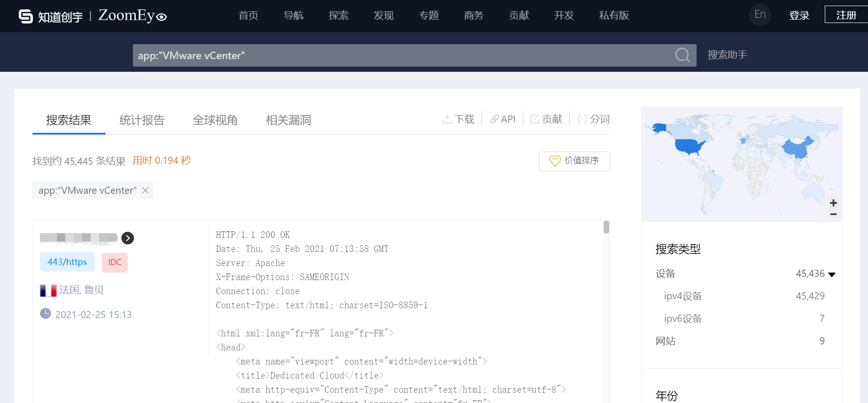Screen dimensions: 868x403
Task: Click China on the world map
Action: 797,147
